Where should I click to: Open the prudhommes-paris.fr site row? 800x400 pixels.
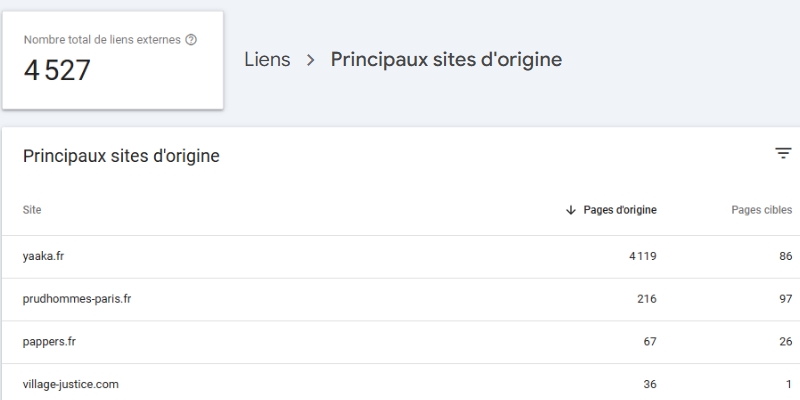(x=77, y=299)
